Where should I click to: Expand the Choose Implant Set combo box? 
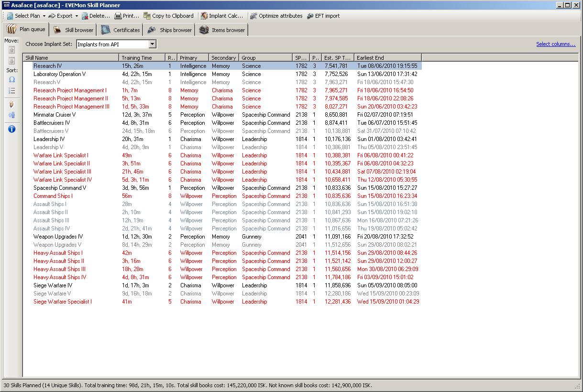click(152, 44)
